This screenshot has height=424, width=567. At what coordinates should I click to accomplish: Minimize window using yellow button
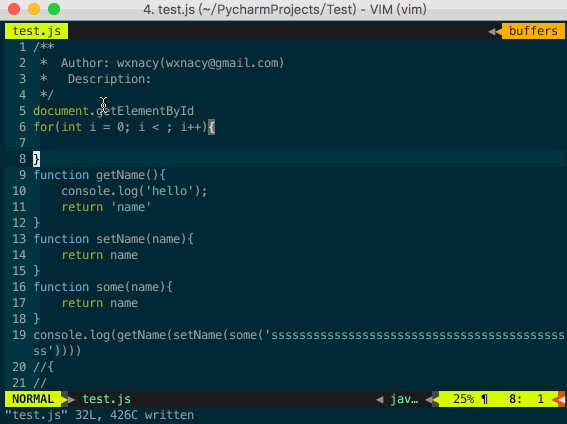tap(34, 9)
